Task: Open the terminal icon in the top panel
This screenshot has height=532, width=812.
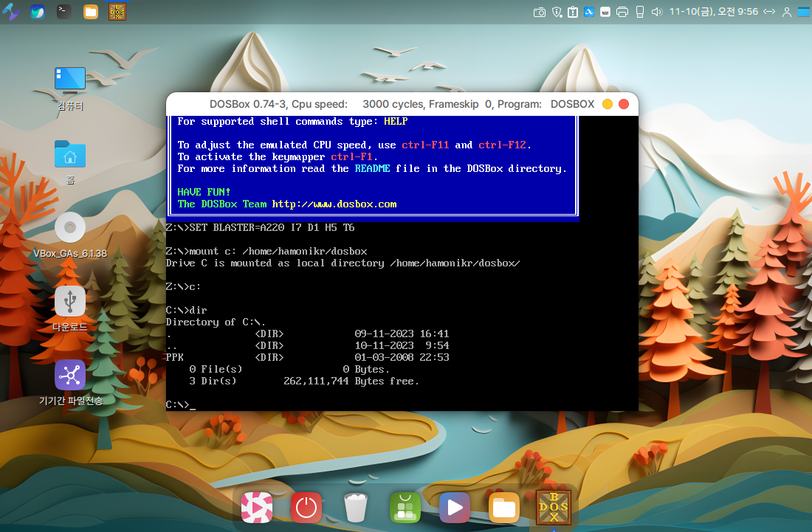Action: click(x=65, y=12)
